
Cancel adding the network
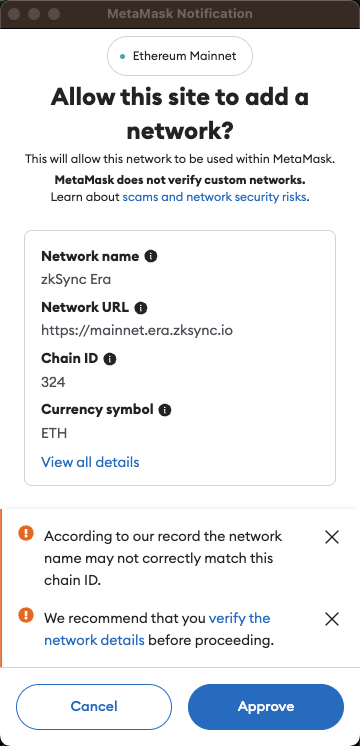(x=94, y=707)
